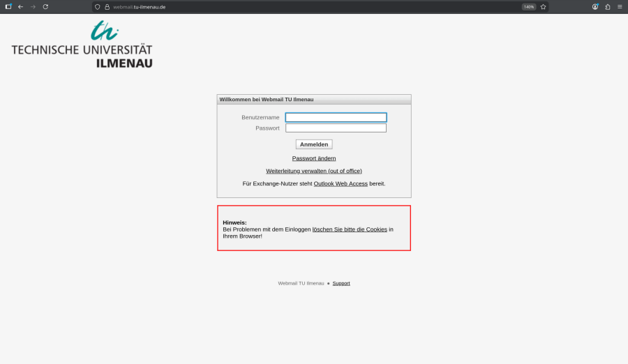This screenshot has height=364, width=628.
Task: Go to Outlook Web Access
Action: click(x=341, y=184)
